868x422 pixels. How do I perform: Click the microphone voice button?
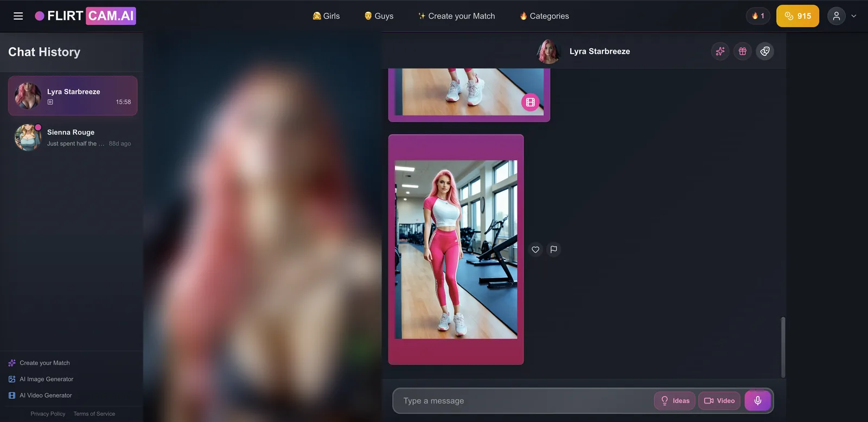[758, 401]
